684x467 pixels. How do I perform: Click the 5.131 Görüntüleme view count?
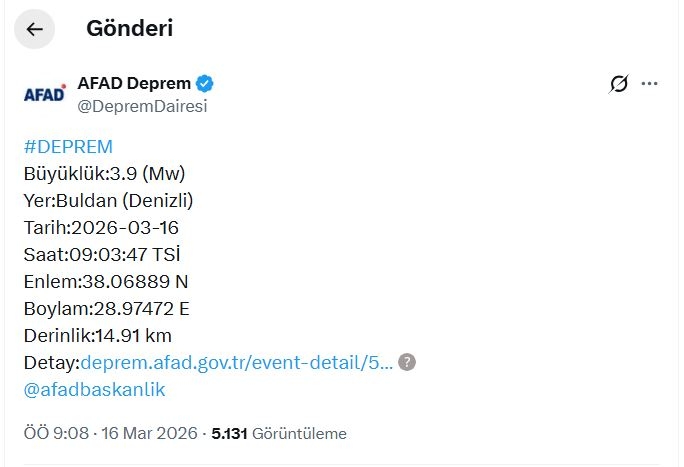tap(279, 433)
